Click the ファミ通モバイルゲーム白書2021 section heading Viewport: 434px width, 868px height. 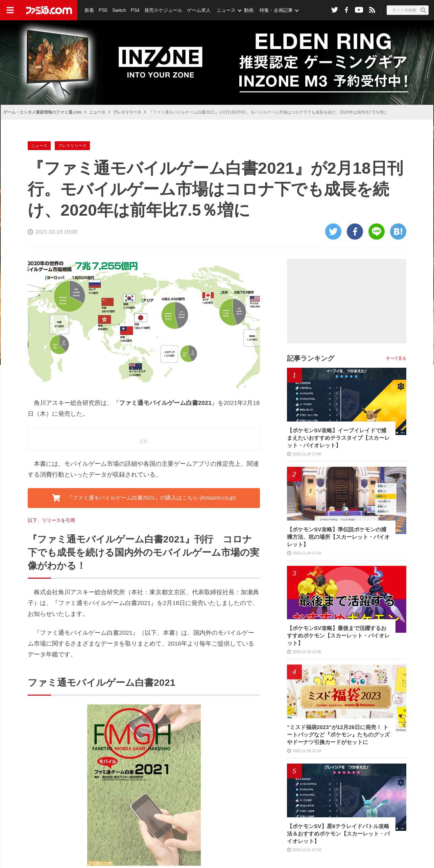(x=101, y=682)
